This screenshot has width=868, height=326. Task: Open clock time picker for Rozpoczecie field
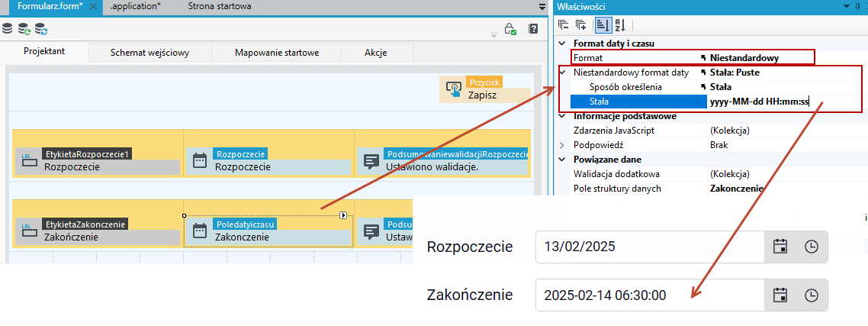812,247
